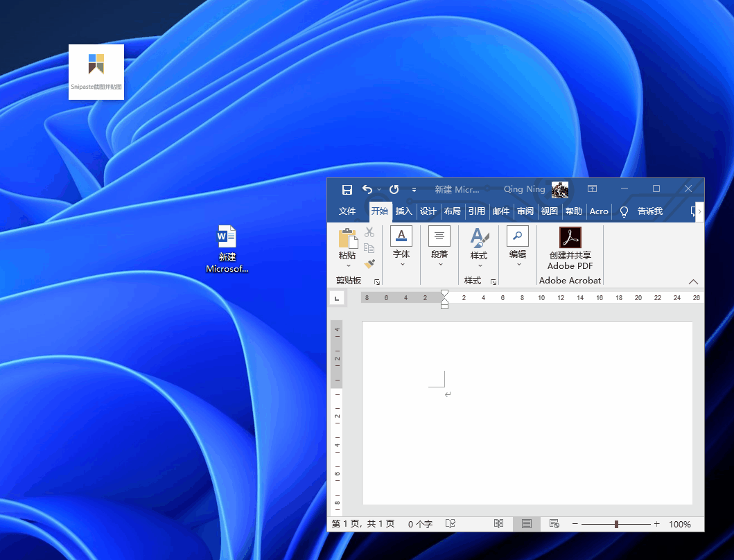Viewport: 734px width, 560px height.
Task: Open the 样式 pane dialog launcher
Action: [x=493, y=282]
